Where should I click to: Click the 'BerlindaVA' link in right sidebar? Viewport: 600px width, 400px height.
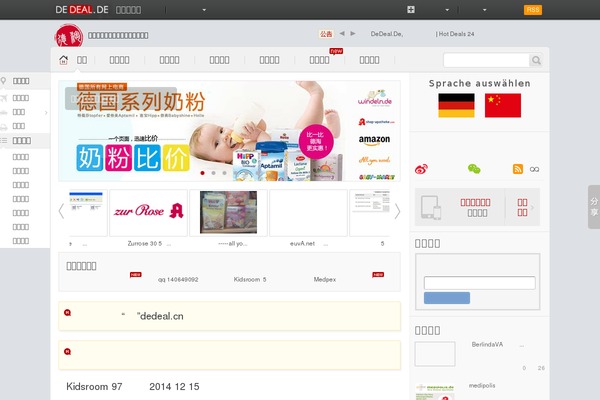487,344
